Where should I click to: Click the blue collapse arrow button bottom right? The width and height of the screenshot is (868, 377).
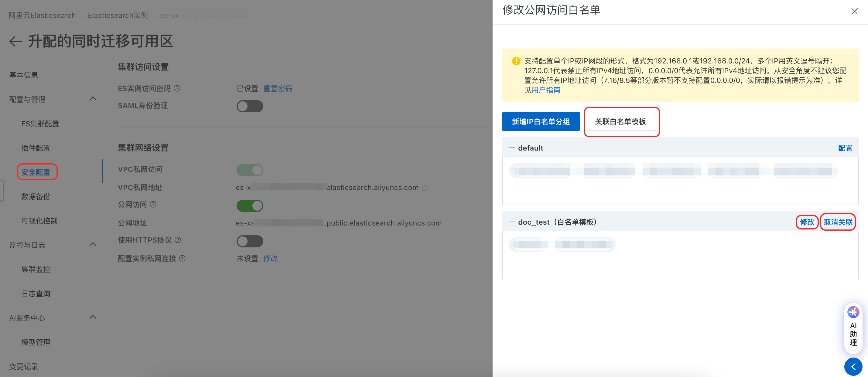[853, 367]
